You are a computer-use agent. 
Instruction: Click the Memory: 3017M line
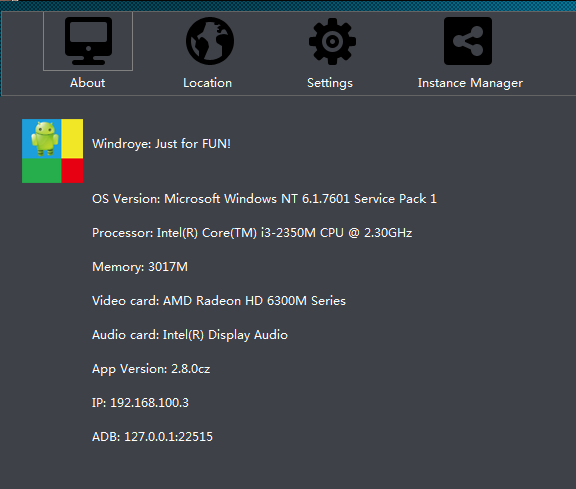point(140,267)
